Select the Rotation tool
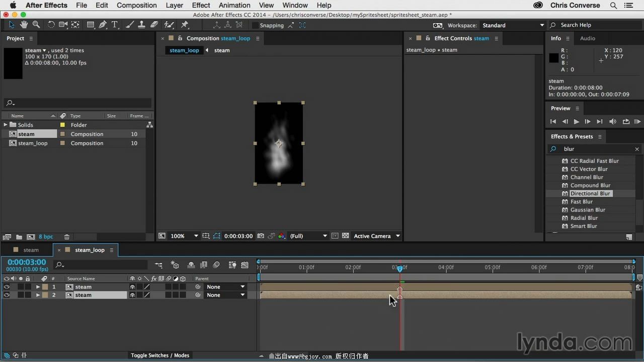This screenshot has width=644, height=362. [51, 25]
